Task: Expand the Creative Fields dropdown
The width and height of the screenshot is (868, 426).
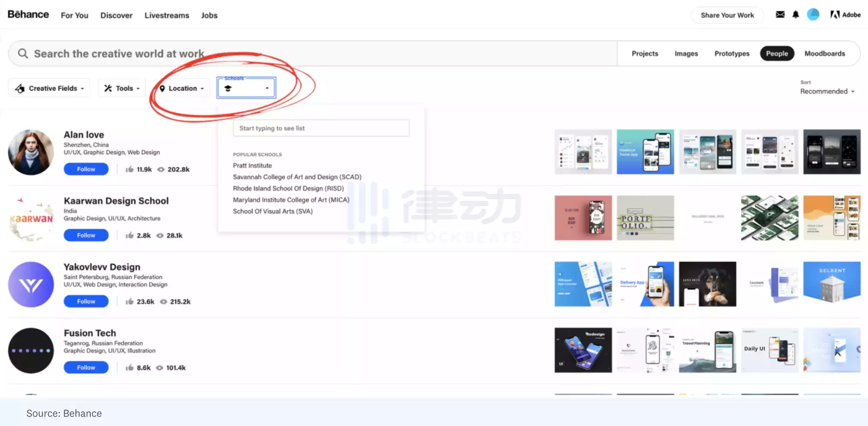Action: [49, 88]
